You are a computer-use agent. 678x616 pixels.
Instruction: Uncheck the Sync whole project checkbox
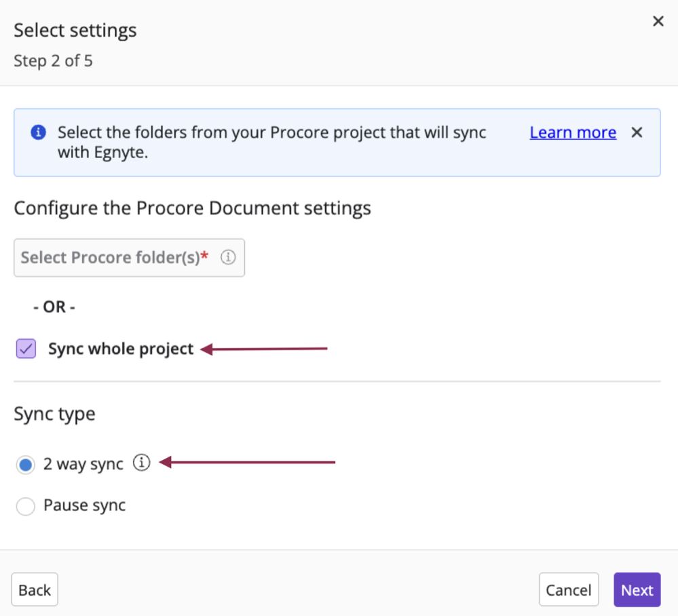(25, 348)
